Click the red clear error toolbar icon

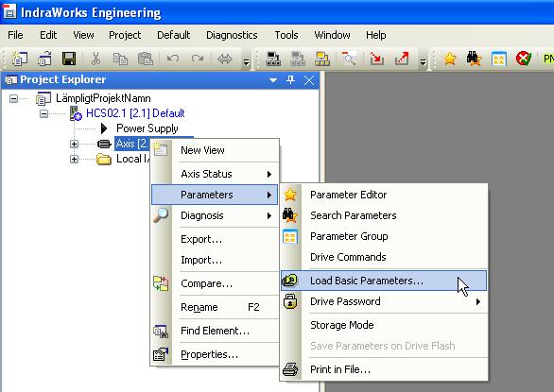(523, 59)
